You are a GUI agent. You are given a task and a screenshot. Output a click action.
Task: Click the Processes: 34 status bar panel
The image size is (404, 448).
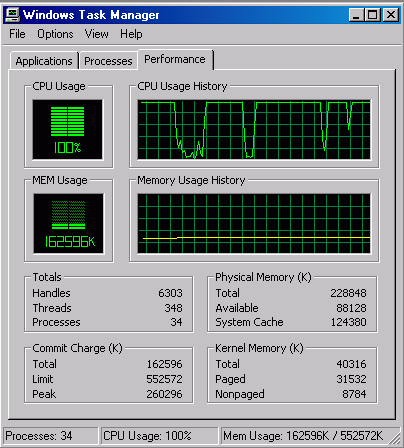[x=51, y=436]
